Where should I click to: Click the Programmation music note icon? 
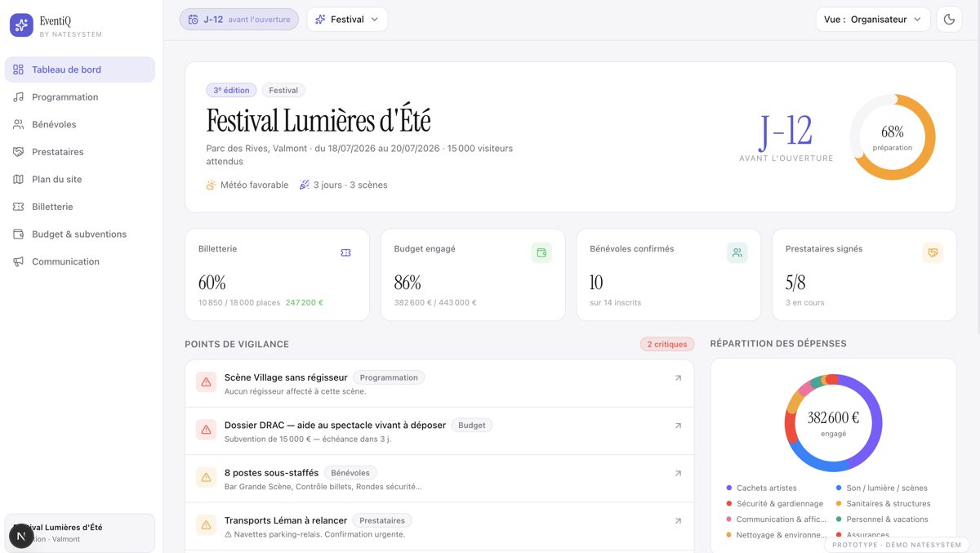pos(18,97)
